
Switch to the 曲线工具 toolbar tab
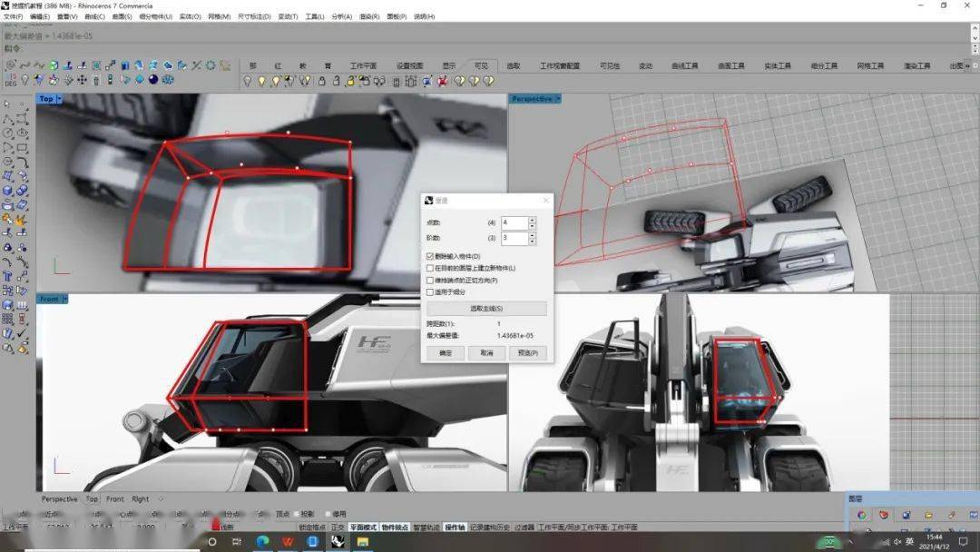click(685, 65)
